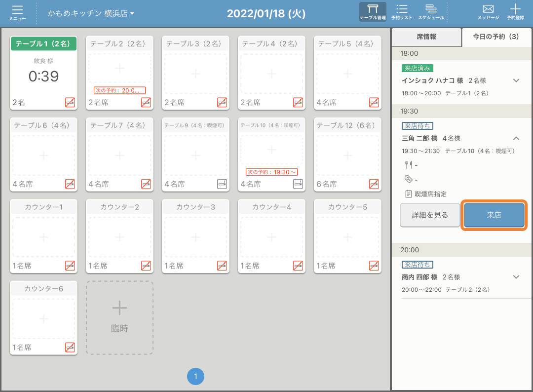Click no-smoking icon on カウンター1
The height and width of the screenshot is (392, 533).
pos(70,266)
